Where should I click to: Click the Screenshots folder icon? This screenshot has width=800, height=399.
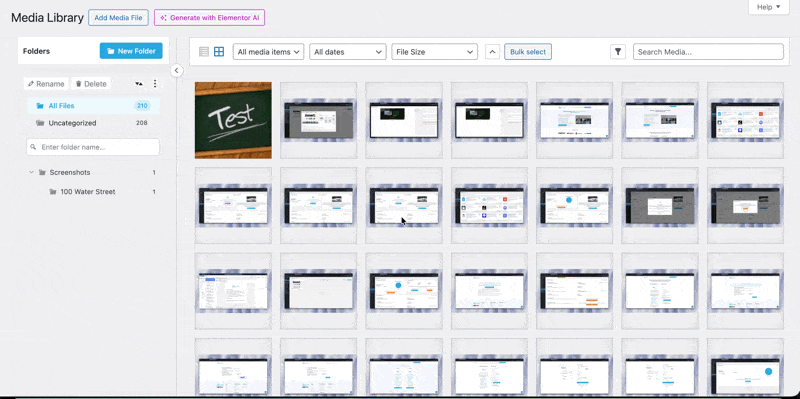[42, 172]
